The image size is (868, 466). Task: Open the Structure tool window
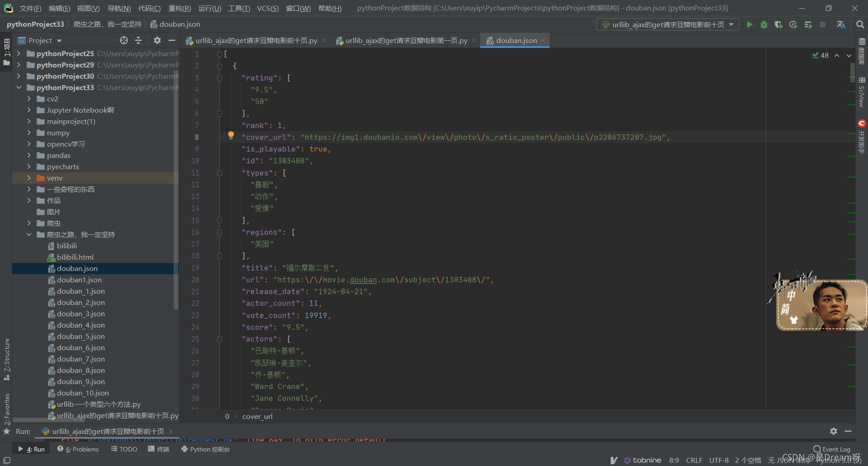(7, 359)
